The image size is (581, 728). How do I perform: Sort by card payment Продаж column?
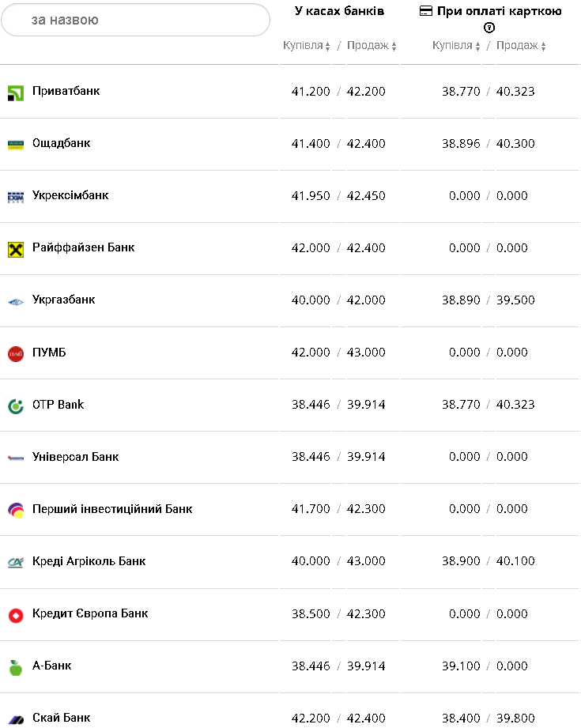point(521,46)
